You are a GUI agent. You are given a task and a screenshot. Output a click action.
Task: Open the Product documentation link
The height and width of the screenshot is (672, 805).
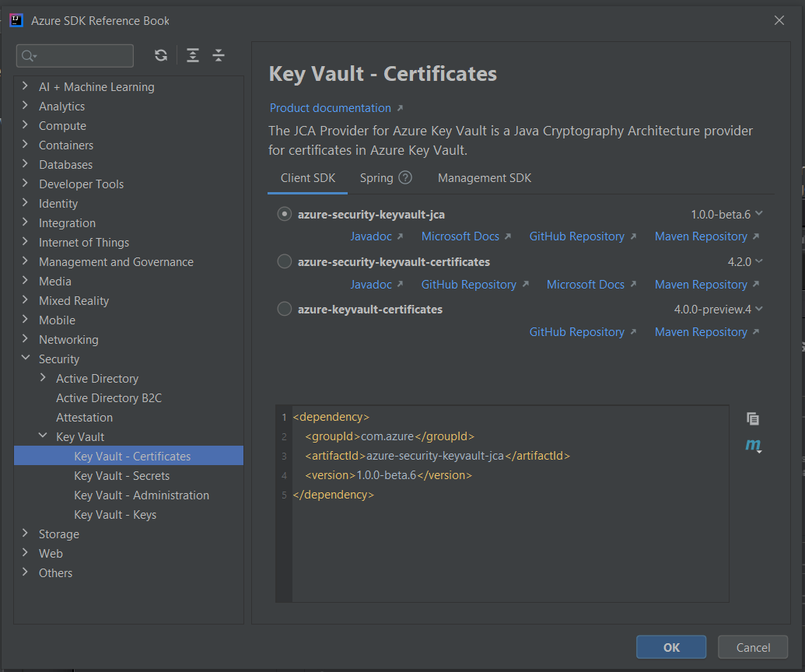click(x=330, y=107)
